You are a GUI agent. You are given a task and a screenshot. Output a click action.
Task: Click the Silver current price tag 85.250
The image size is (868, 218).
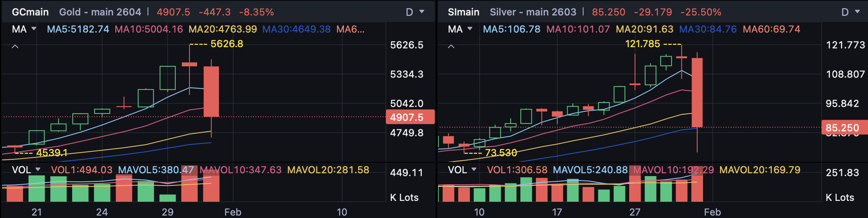(x=844, y=128)
